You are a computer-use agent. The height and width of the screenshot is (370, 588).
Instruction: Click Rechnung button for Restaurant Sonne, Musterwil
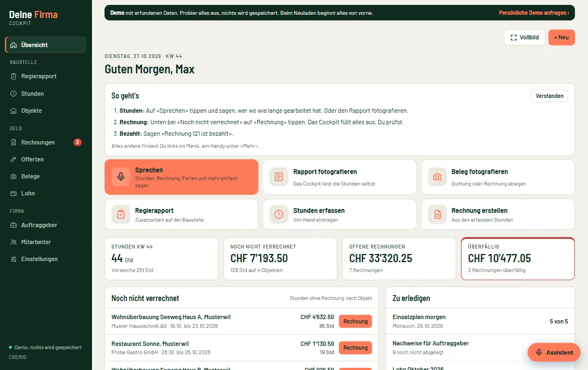[x=355, y=348]
